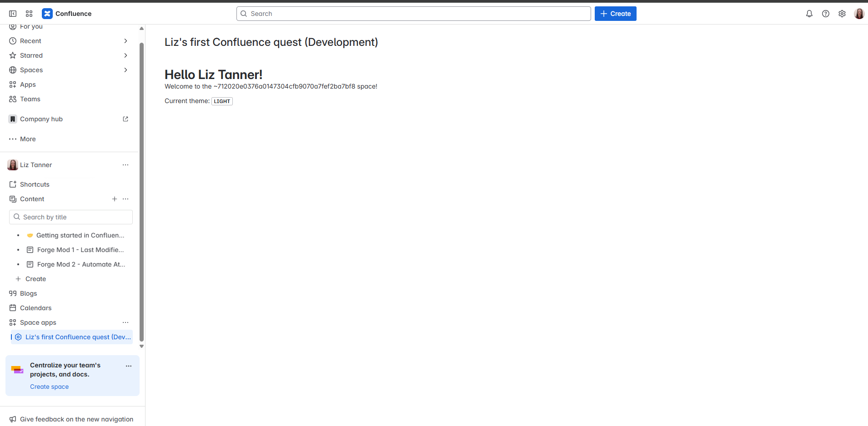Screen dimensions: 868x426
Task: Open Liz's first Confluence quest space app
Action: tap(72, 337)
